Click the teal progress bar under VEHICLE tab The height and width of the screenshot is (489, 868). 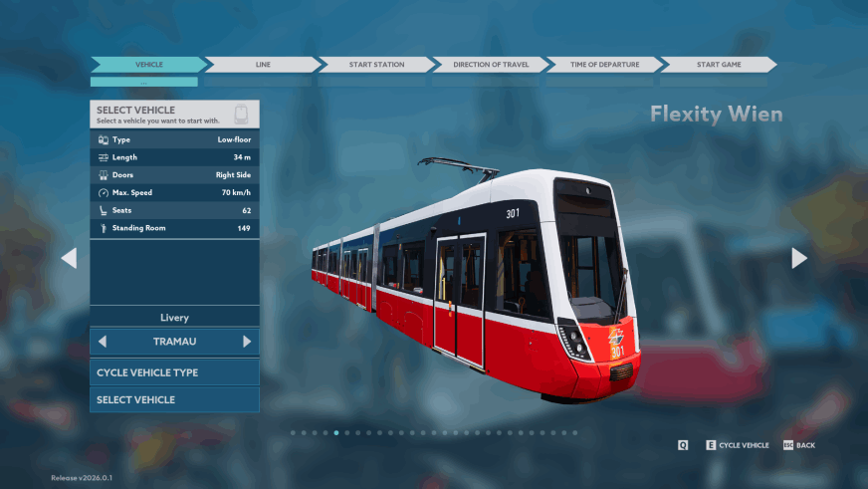144,82
